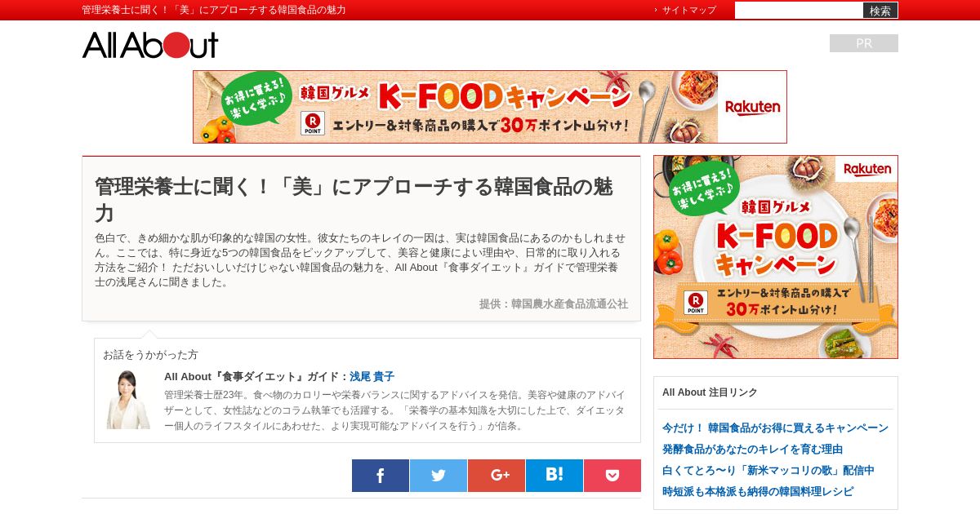This screenshot has width=980, height=514.
Task: Open 浅尾 貴子 guide profile link
Action: tap(372, 377)
